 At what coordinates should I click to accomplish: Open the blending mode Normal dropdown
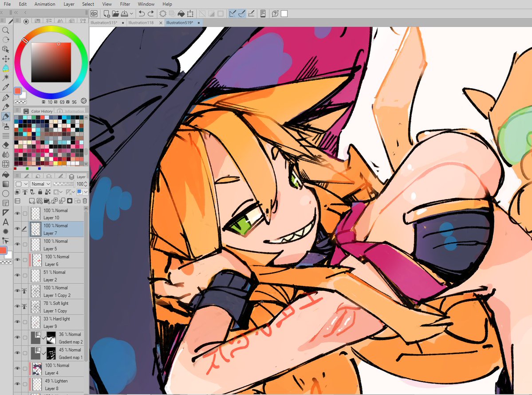click(40, 184)
